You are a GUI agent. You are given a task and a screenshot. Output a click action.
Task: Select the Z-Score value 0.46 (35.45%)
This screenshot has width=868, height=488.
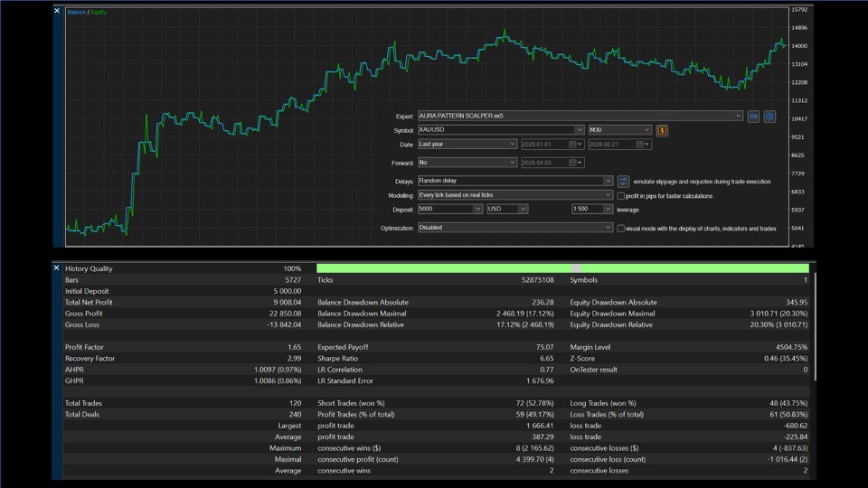pos(786,359)
